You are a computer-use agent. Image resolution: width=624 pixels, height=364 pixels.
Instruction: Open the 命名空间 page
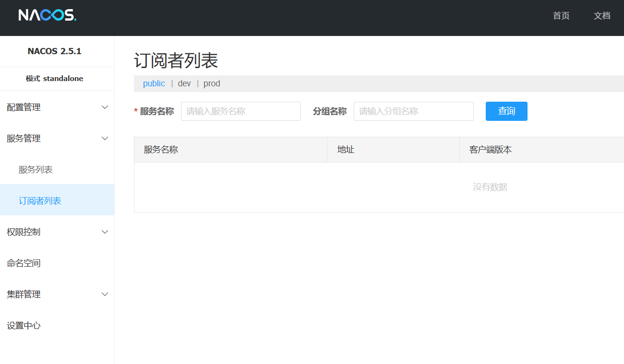point(23,263)
